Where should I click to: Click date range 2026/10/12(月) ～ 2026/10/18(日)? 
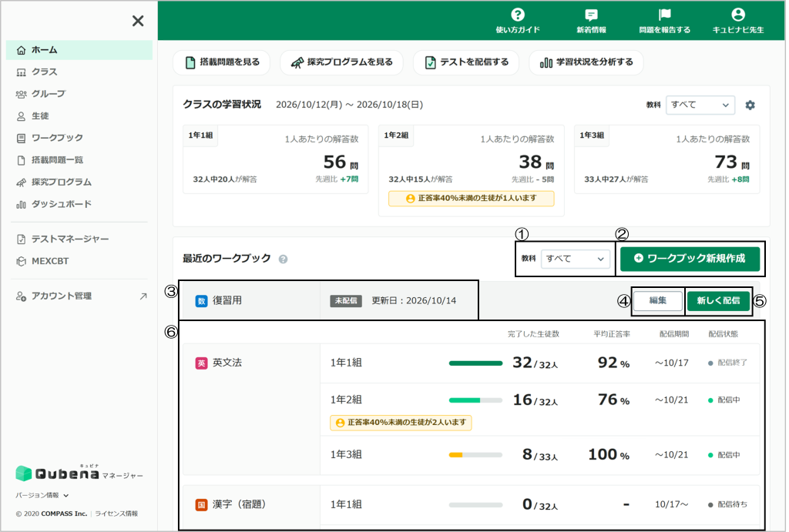click(x=349, y=105)
